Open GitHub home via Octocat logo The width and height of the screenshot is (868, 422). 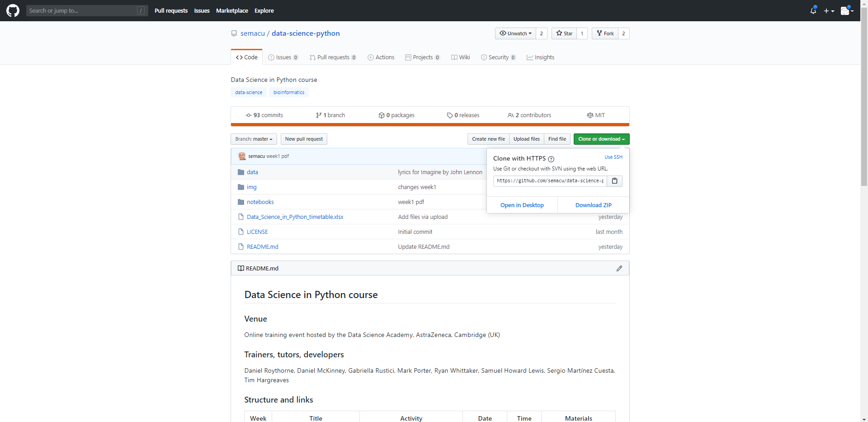pos(13,10)
